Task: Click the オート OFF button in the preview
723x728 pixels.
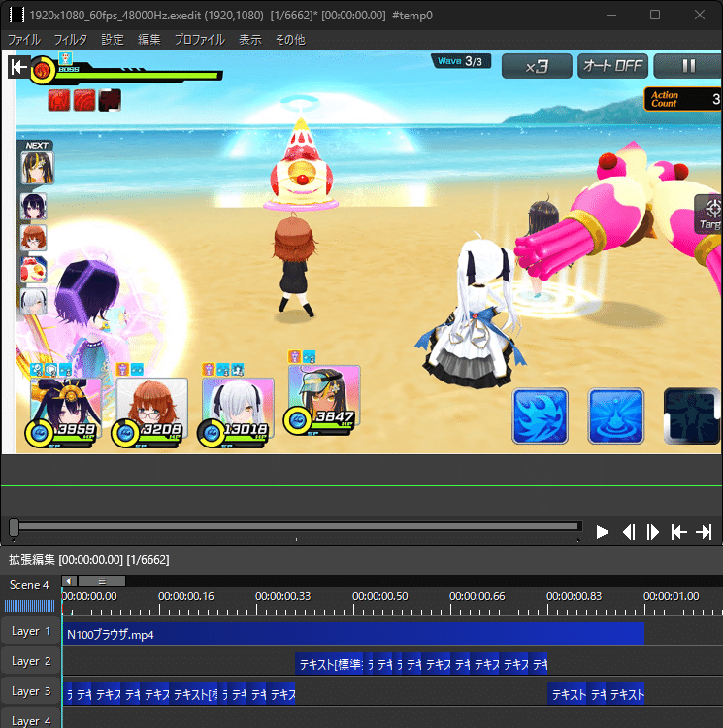Action: pyautogui.click(x=612, y=66)
